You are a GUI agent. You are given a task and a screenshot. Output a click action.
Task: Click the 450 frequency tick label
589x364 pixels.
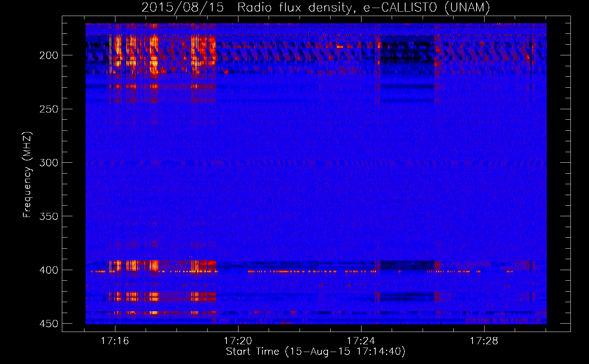pos(49,324)
